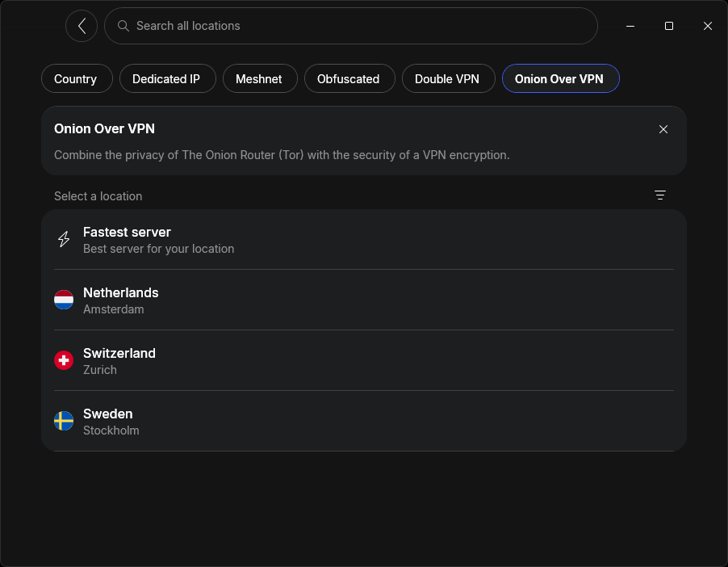Screen dimensions: 728x567
Task: Minimize the VPN window
Action: [630, 26]
